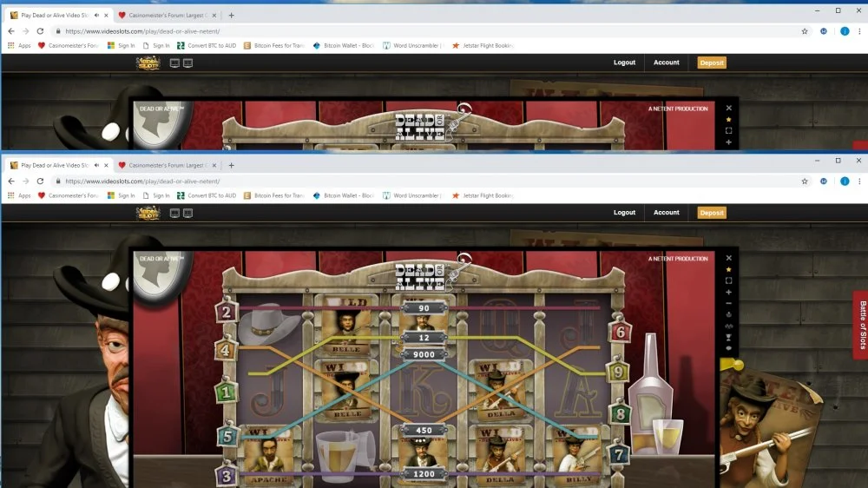Click the Deposit button in upper window
Viewport: 868px width, 488px height.
tap(712, 63)
